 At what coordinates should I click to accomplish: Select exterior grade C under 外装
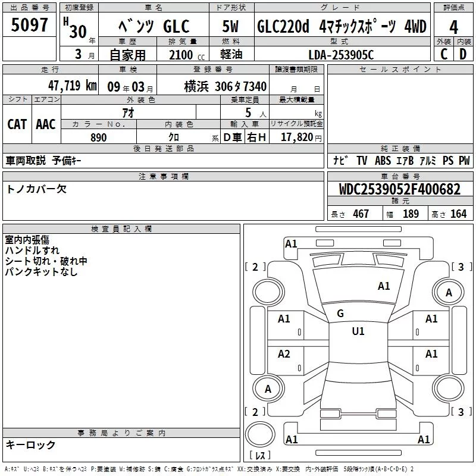click(x=444, y=54)
